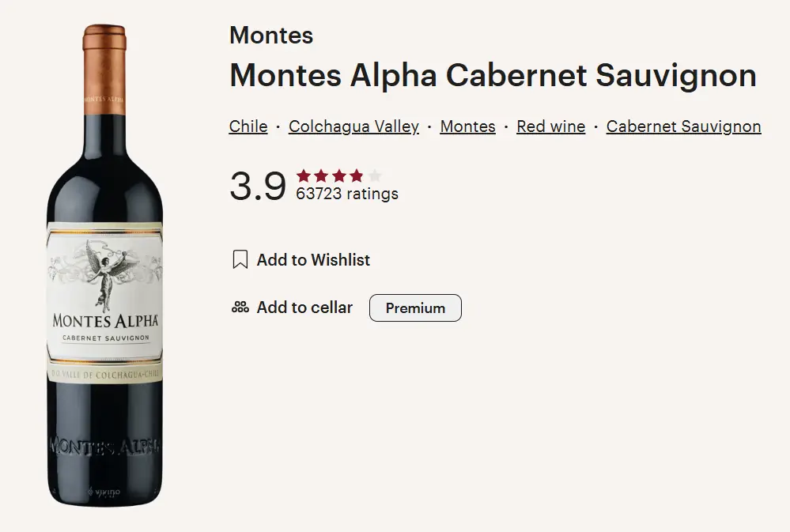Open the Colchagua Valley region link

pyautogui.click(x=353, y=126)
